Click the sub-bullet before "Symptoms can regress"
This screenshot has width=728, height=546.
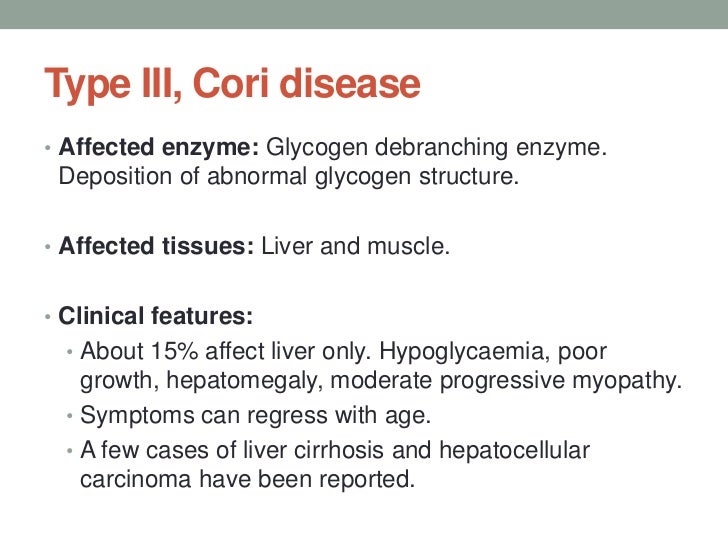point(70,416)
